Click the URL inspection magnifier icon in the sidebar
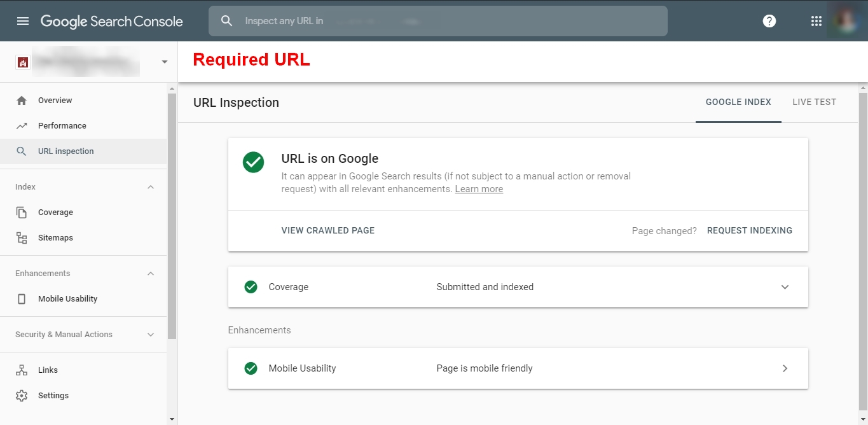Viewport: 868px width, 425px height. tap(22, 151)
